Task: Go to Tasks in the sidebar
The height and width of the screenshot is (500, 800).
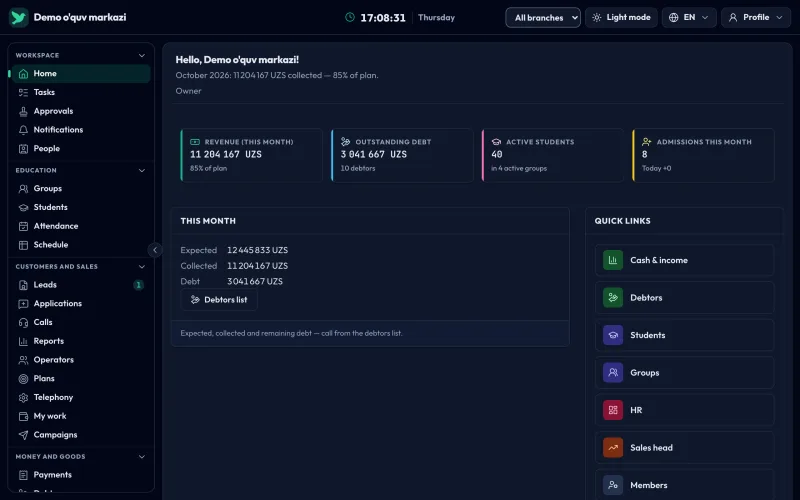Action: tap(81, 92)
